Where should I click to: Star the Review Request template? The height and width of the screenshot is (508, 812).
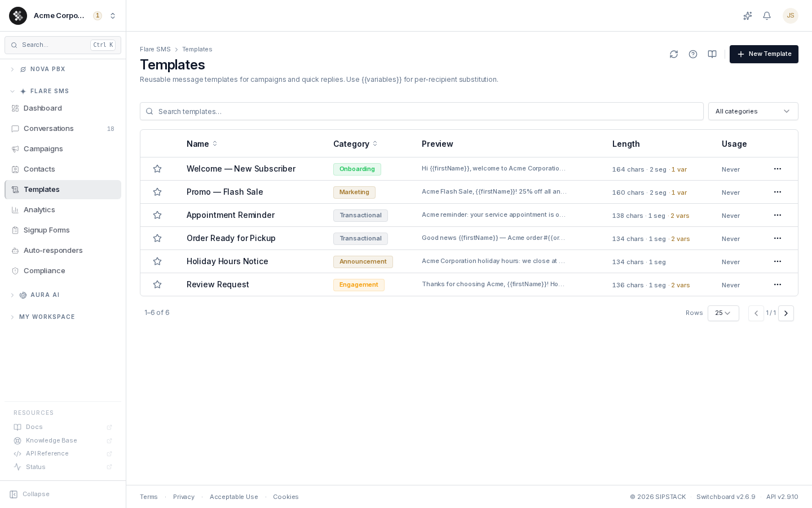coord(157,284)
